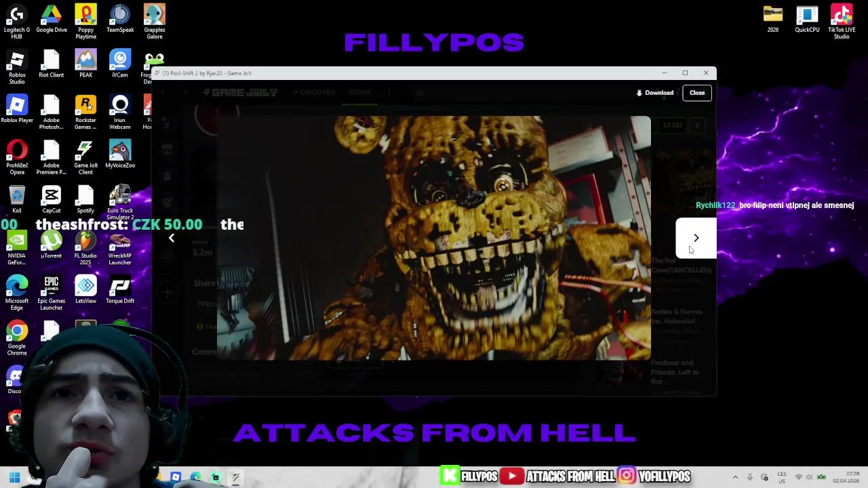Select Roblox Player desktop icon
868x488 pixels.
pos(17,109)
